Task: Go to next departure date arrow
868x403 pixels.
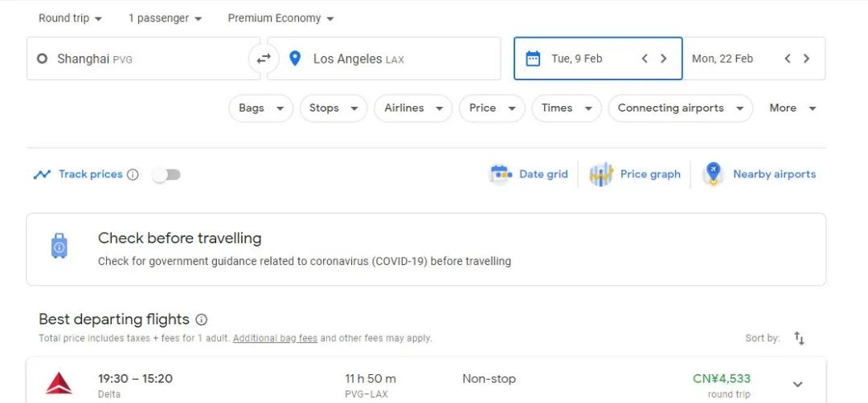Action: 664,59
